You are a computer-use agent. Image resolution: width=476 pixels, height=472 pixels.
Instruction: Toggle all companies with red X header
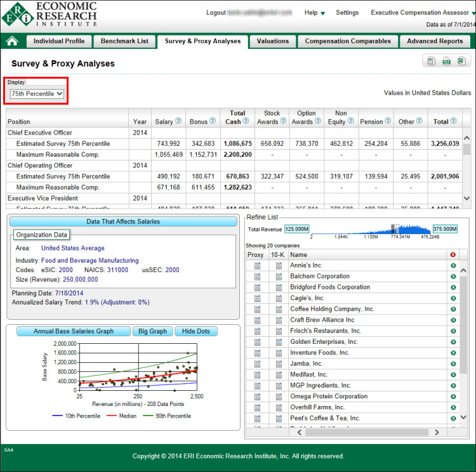(453, 255)
